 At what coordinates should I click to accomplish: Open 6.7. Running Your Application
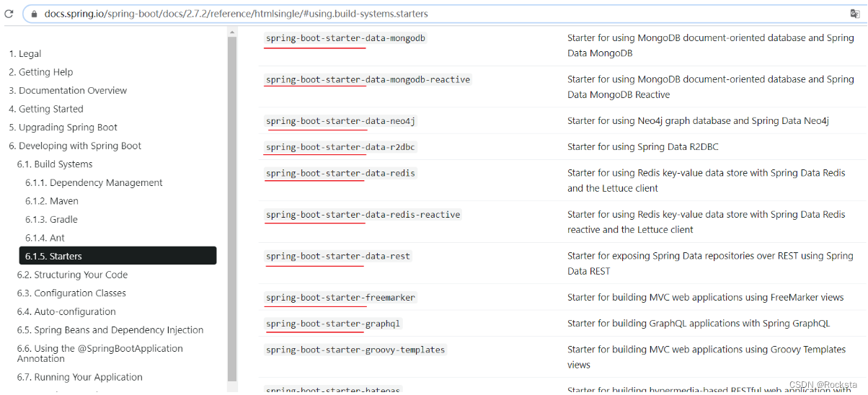coord(80,377)
